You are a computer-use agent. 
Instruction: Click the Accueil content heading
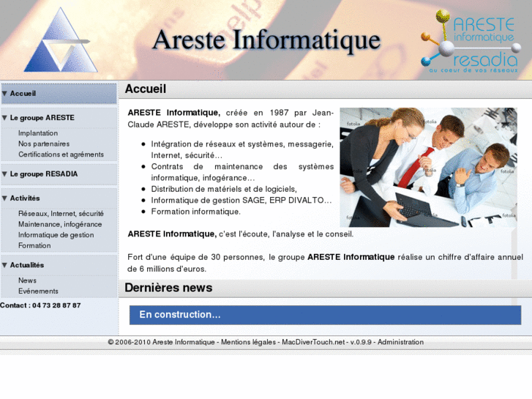pyautogui.click(x=146, y=89)
